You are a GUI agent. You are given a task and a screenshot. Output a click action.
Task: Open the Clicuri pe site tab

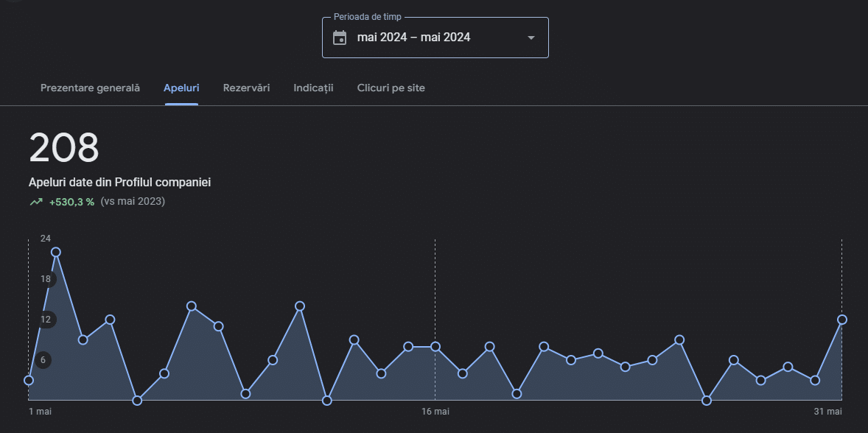tap(391, 88)
